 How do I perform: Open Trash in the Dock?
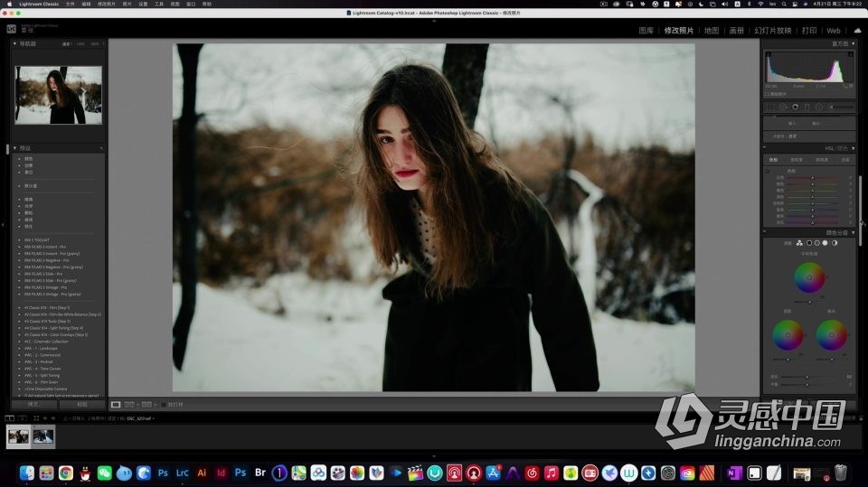pos(840,473)
